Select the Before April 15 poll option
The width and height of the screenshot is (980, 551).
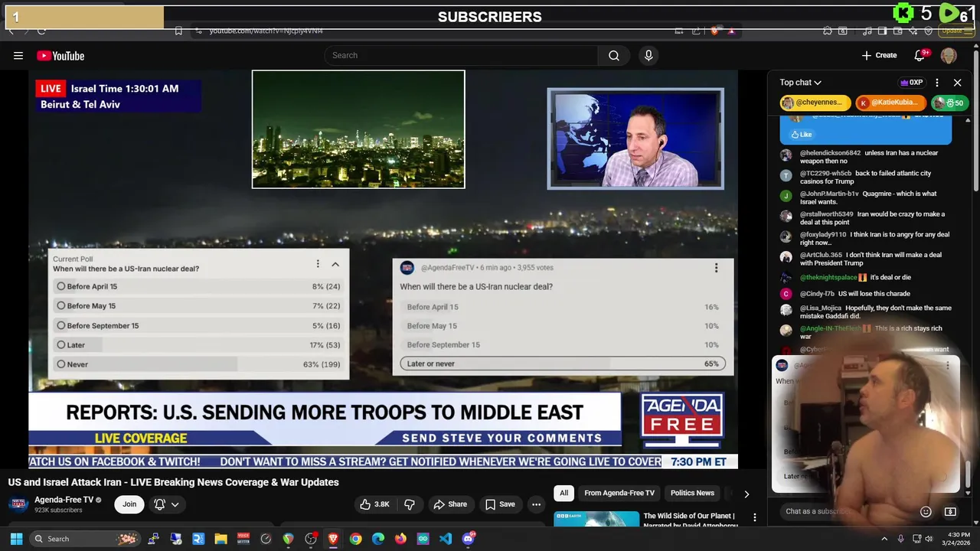198,286
